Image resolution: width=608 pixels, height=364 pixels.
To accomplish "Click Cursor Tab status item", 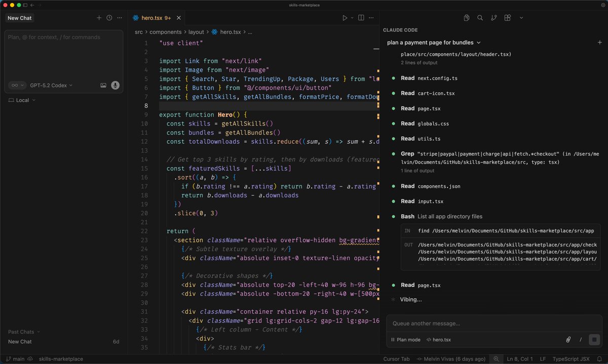I will point(396,359).
